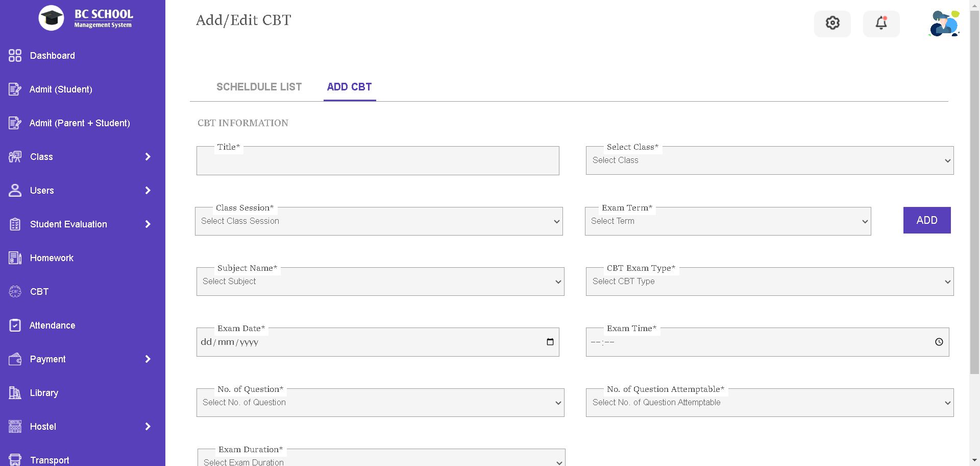Open the settings gear icon
Image resolution: width=980 pixels, height=466 pixels.
click(832, 24)
